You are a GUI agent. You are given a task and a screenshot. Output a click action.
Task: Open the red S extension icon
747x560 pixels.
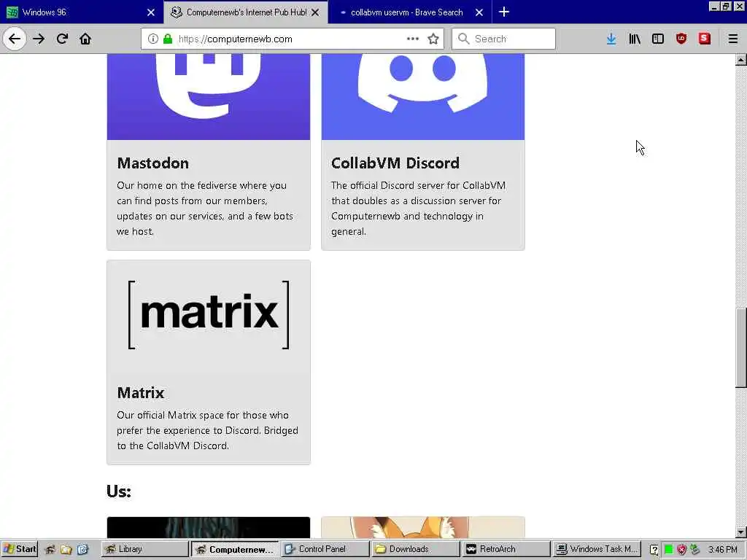705,39
